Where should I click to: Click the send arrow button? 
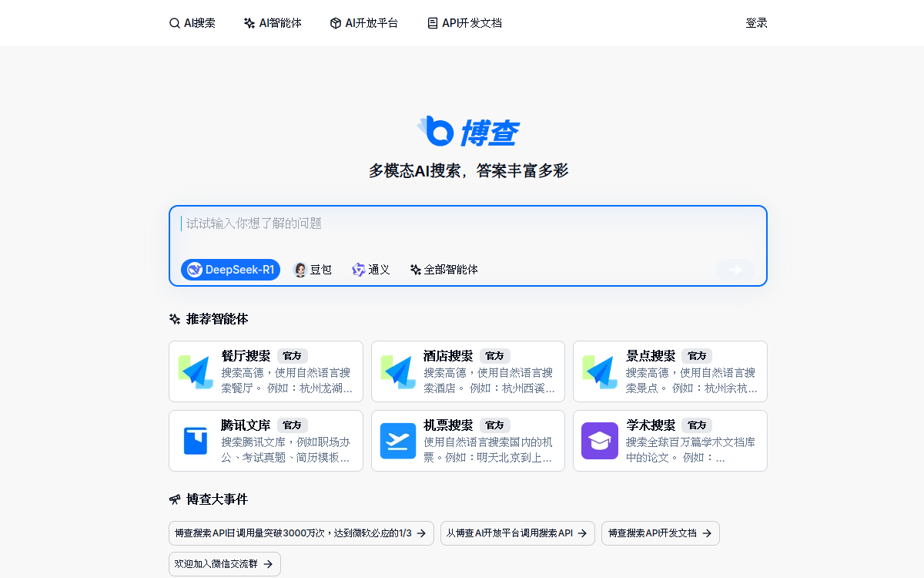click(x=735, y=270)
